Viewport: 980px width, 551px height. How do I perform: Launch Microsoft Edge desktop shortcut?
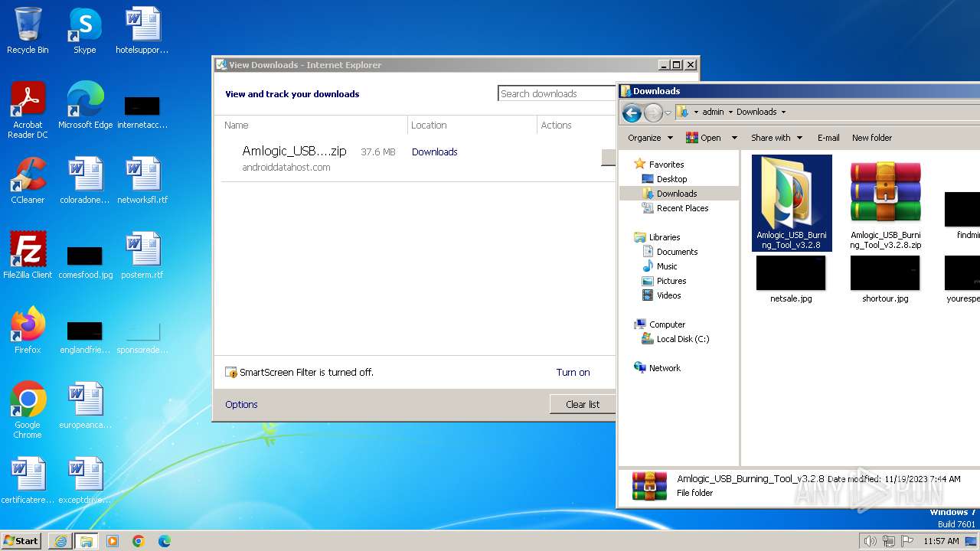pyautogui.click(x=85, y=106)
